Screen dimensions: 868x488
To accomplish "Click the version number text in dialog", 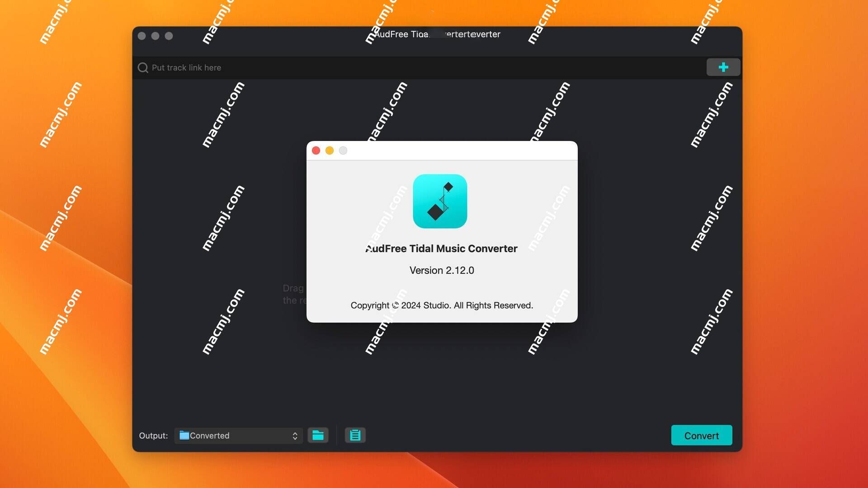I will pos(442,271).
